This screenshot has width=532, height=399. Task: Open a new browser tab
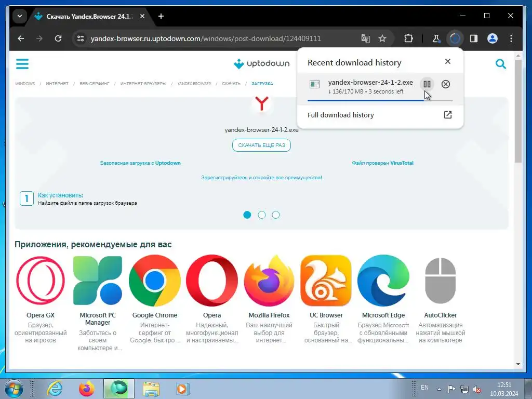(x=161, y=16)
